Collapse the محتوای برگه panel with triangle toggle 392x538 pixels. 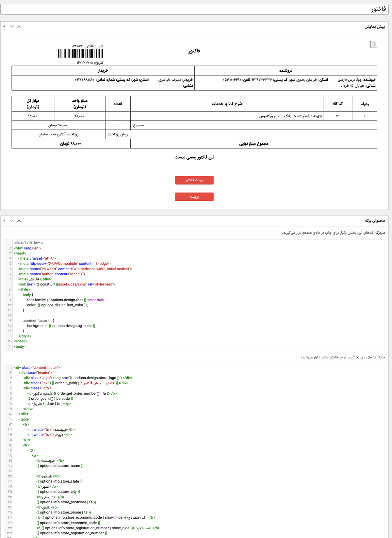point(4,221)
